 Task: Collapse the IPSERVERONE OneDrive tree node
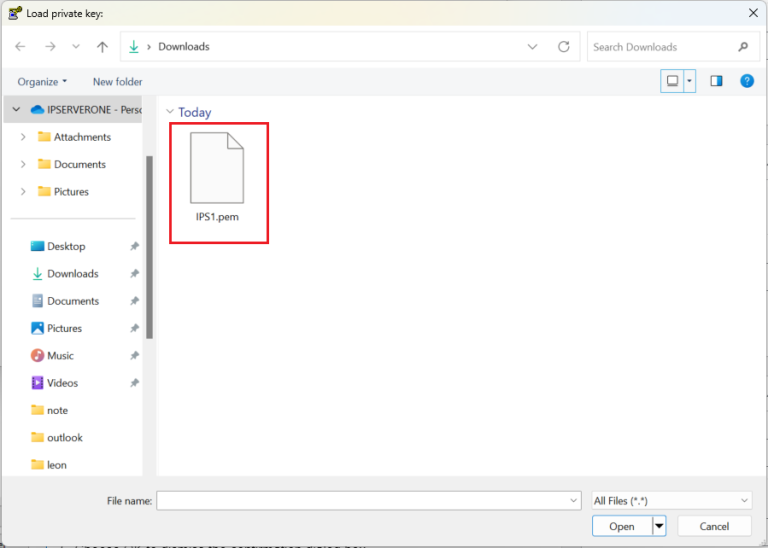[16, 110]
